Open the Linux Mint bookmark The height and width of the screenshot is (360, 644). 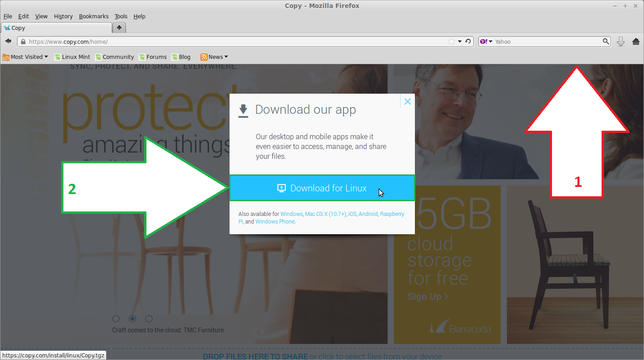(72, 57)
